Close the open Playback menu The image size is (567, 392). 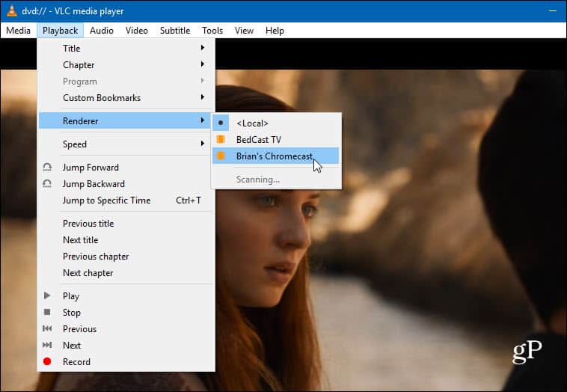tap(60, 31)
